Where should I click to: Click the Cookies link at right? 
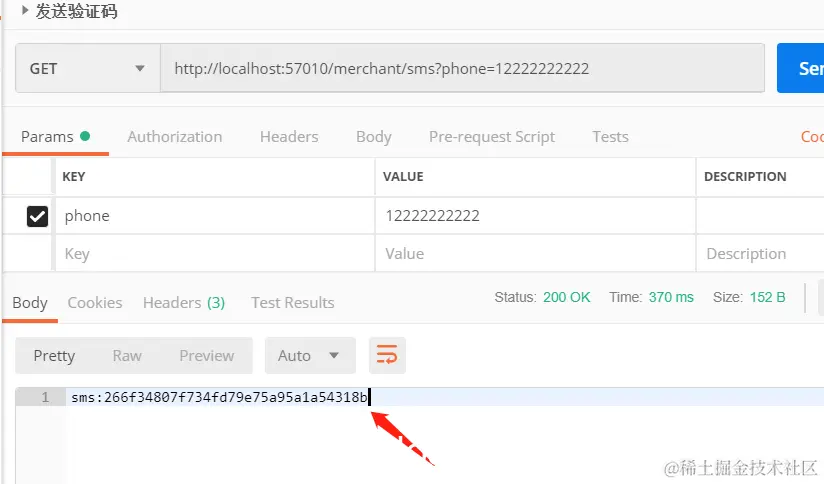812,137
